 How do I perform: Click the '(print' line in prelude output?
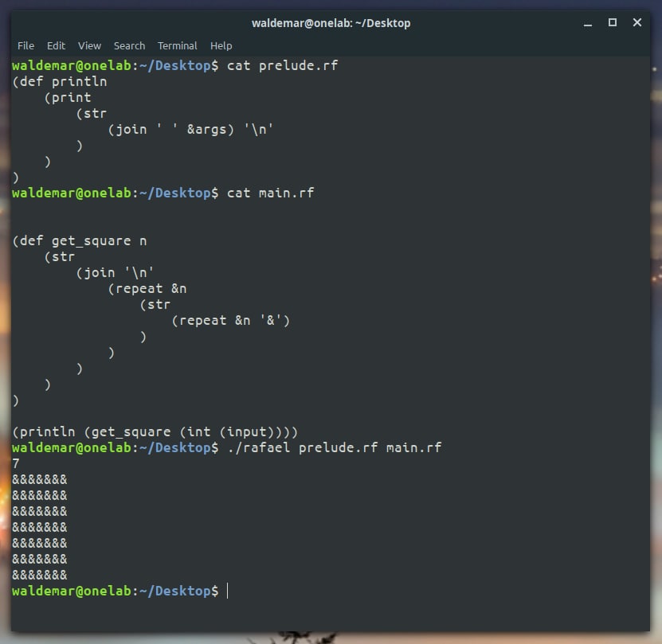[x=68, y=98]
